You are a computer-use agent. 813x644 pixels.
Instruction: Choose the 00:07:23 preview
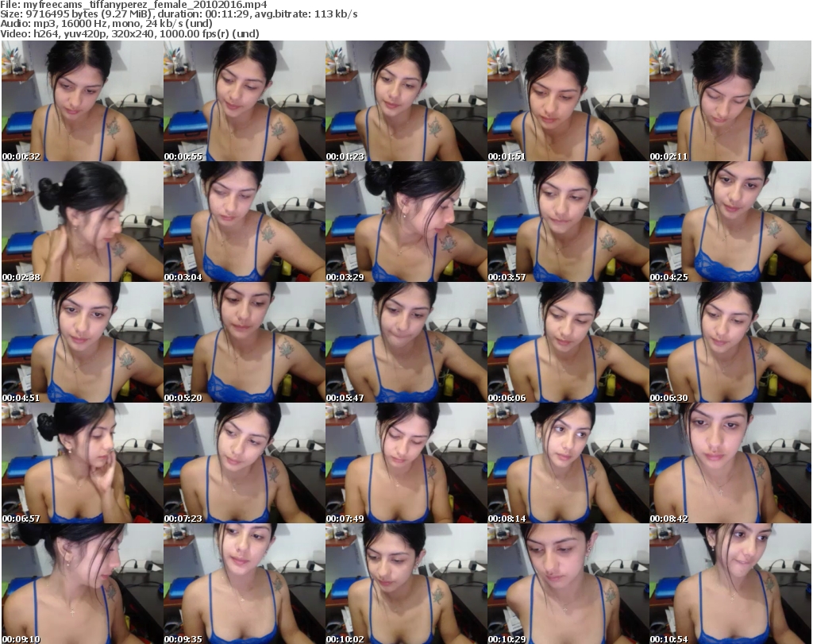[245, 463]
